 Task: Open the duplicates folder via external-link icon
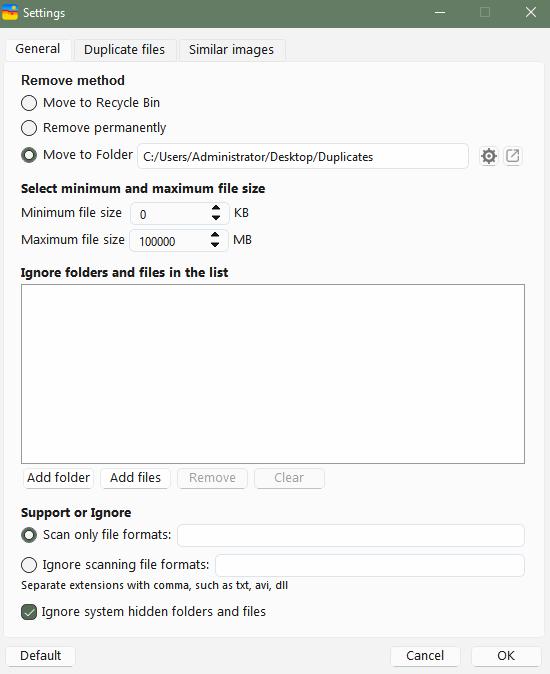point(513,156)
